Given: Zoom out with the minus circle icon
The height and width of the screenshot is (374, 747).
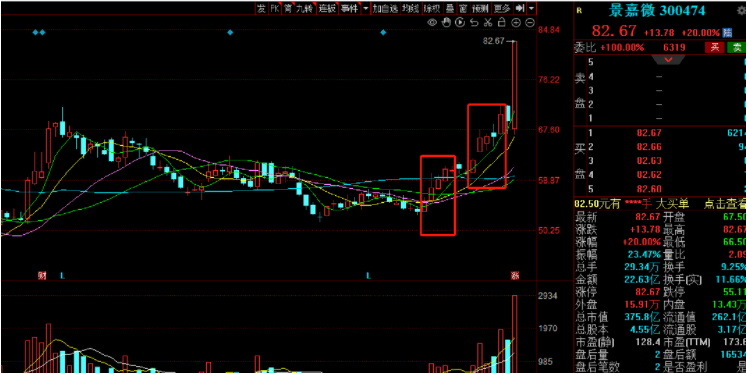Looking at the screenshot, I should click(x=530, y=22).
